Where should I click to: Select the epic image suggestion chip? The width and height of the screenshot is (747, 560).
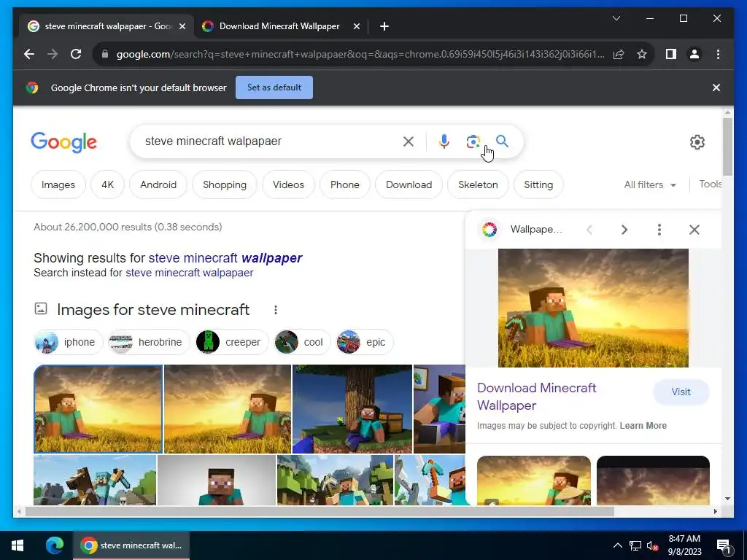(365, 342)
